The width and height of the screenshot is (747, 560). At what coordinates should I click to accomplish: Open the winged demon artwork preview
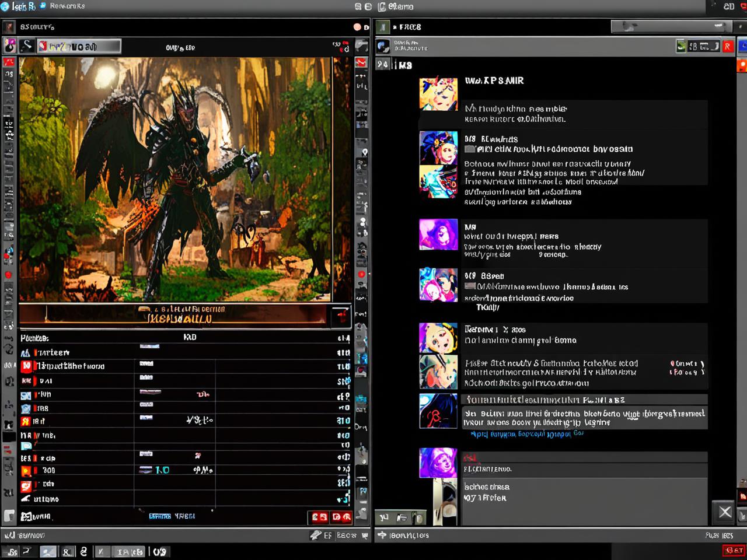[x=175, y=179]
